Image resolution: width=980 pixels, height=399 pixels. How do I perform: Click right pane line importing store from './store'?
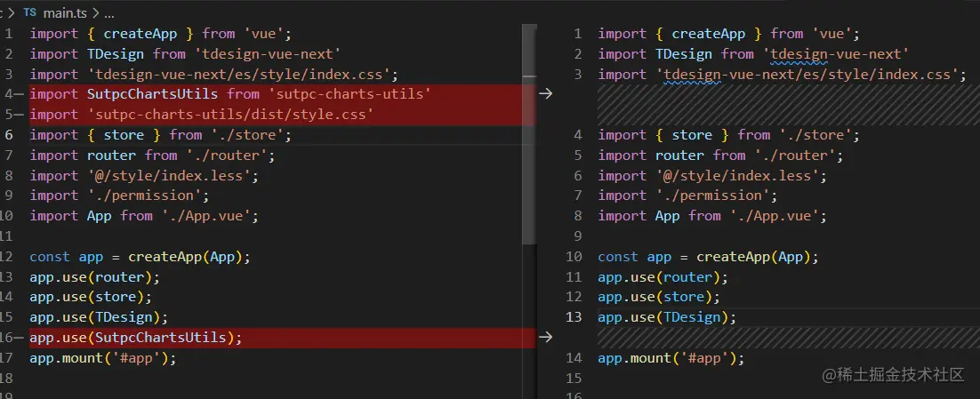click(728, 135)
